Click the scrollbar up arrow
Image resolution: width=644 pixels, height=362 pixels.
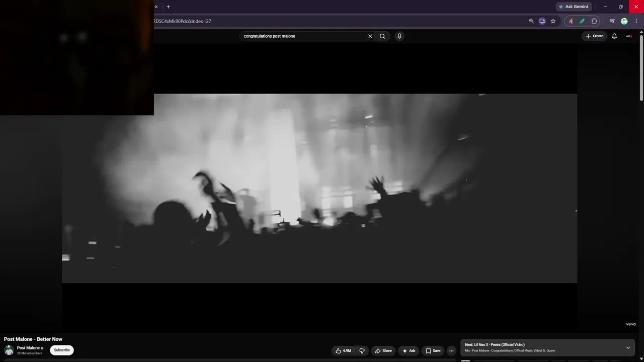[x=641, y=32]
